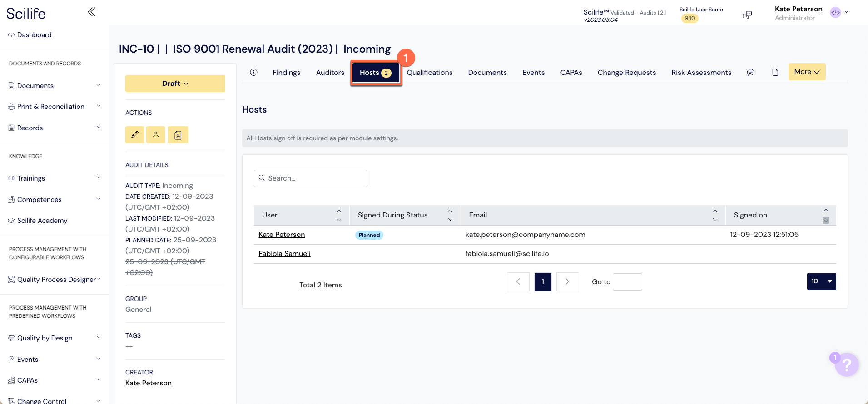Sort table by User column
Viewport: 868px width, 404px height.
click(339, 215)
